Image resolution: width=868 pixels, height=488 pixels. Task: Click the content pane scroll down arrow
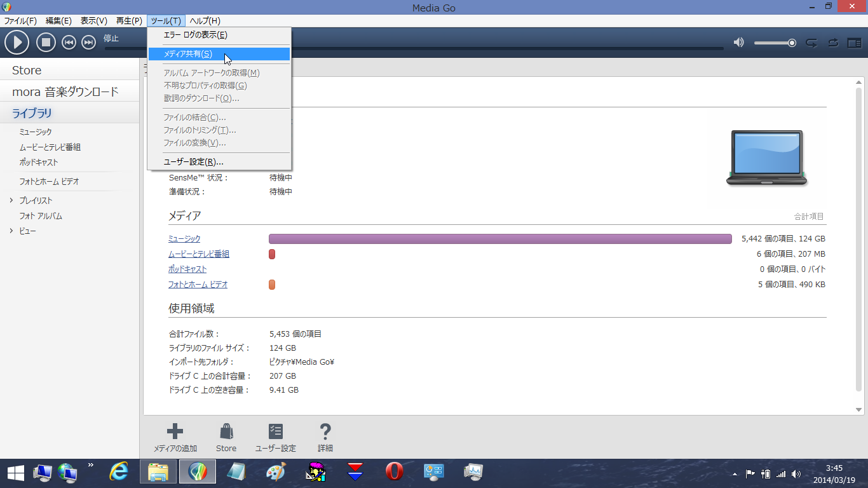[859, 410]
